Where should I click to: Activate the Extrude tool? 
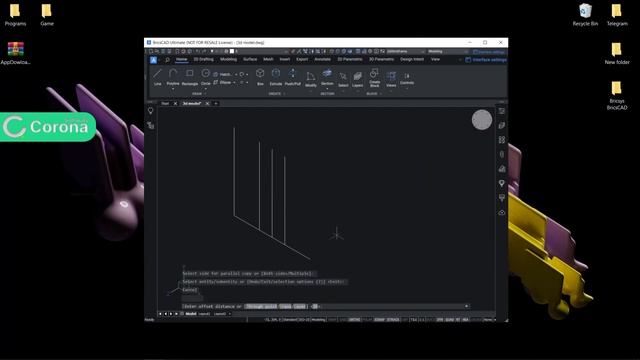(276, 77)
